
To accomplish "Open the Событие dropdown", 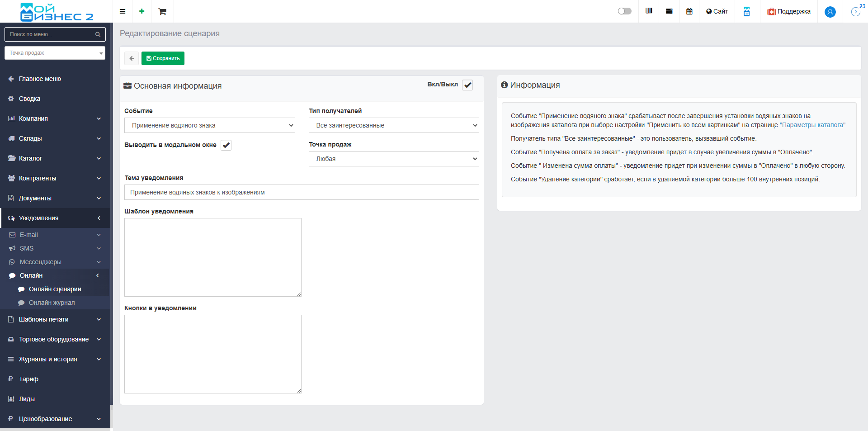I will (209, 125).
